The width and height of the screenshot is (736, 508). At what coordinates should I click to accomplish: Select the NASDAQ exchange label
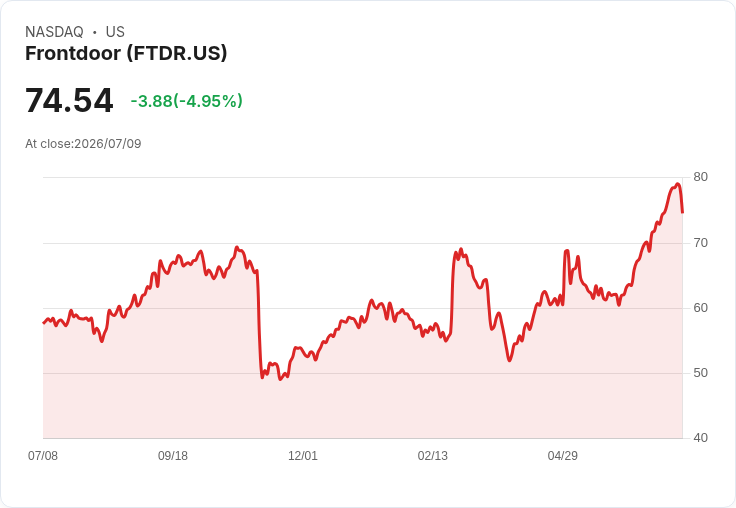click(x=54, y=32)
